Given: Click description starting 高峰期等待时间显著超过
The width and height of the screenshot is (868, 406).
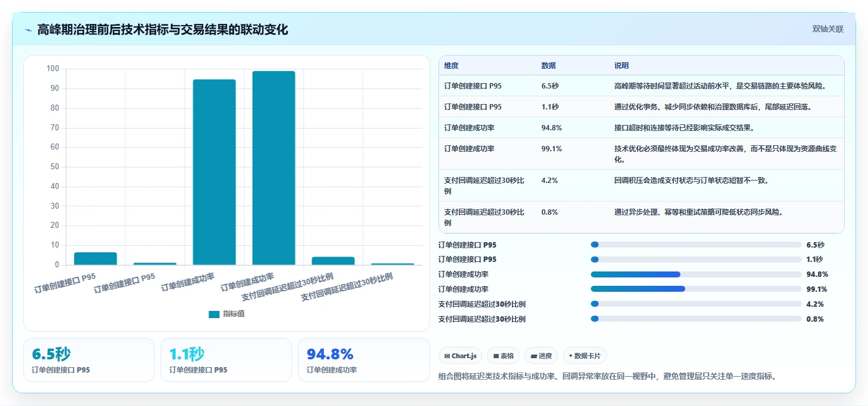Looking at the screenshot, I should pyautogui.click(x=720, y=86).
